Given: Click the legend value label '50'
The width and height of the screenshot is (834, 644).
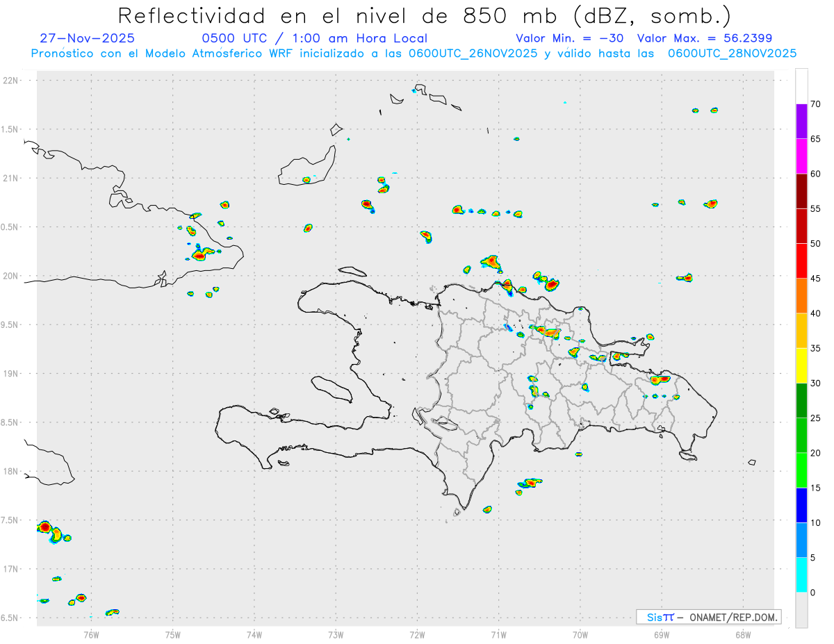Looking at the screenshot, I should (x=816, y=244).
